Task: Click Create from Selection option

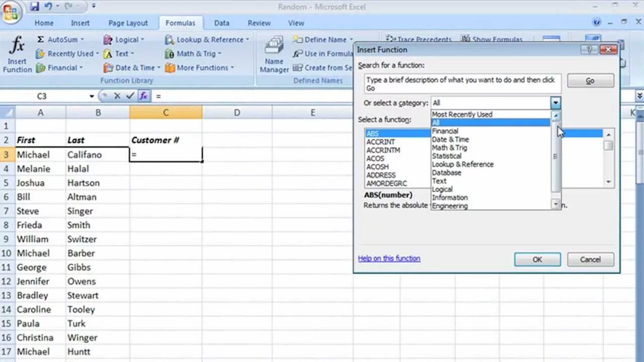Action: [323, 67]
